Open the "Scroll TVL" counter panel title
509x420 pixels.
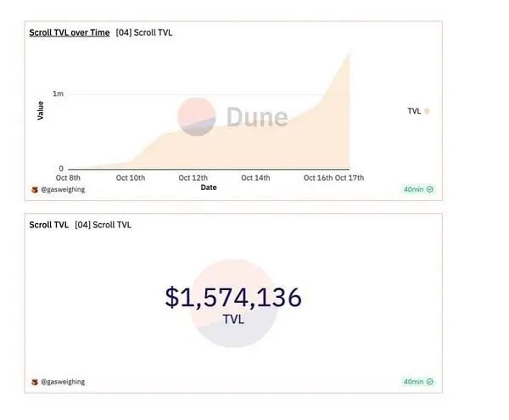[x=48, y=225]
